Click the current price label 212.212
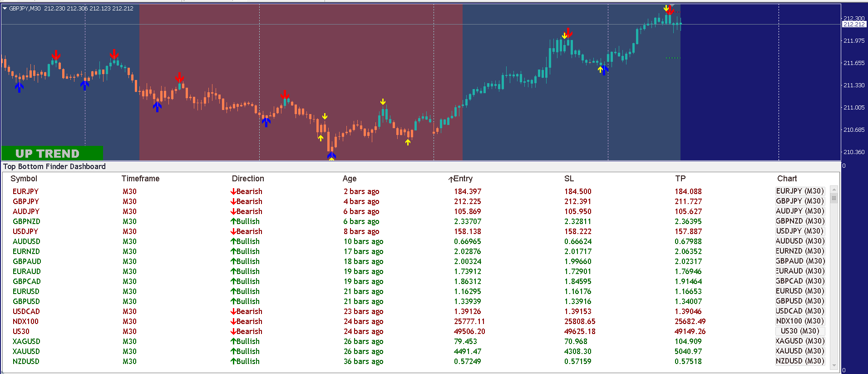Image resolution: width=868 pixels, height=374 pixels. [853, 25]
